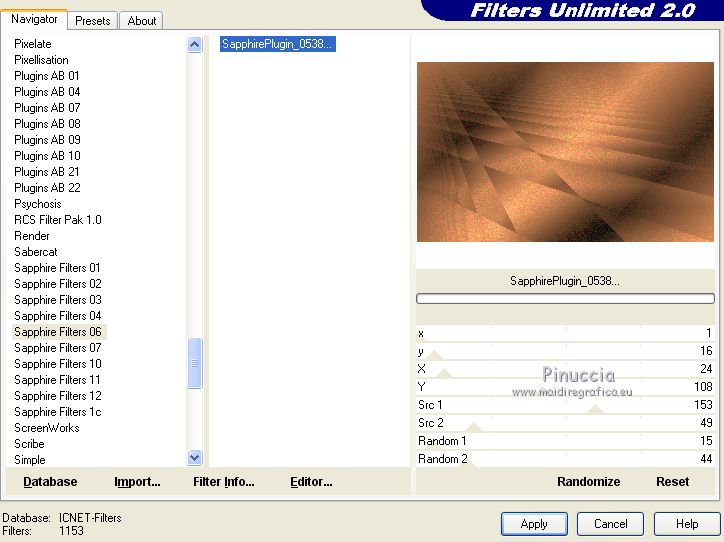The image size is (724, 542).
Task: Select the Pixellisation category
Action: coord(41,60)
